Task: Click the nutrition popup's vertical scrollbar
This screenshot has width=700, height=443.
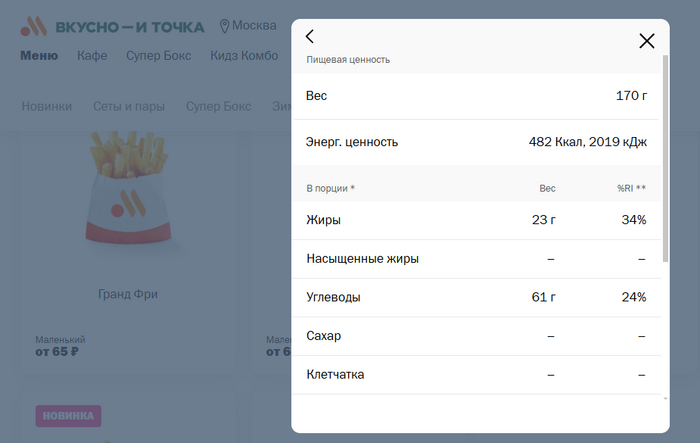Action: 666,160
